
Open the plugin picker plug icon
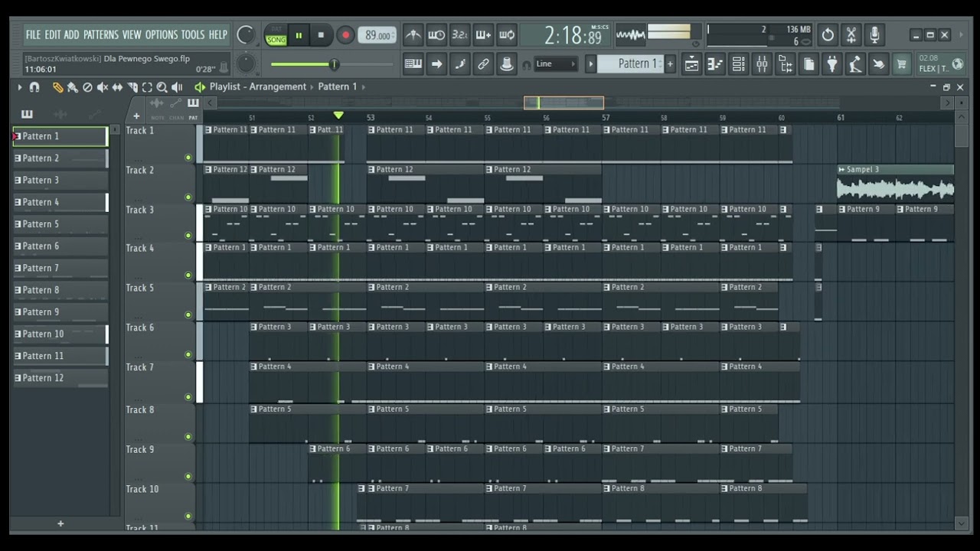[x=831, y=64]
